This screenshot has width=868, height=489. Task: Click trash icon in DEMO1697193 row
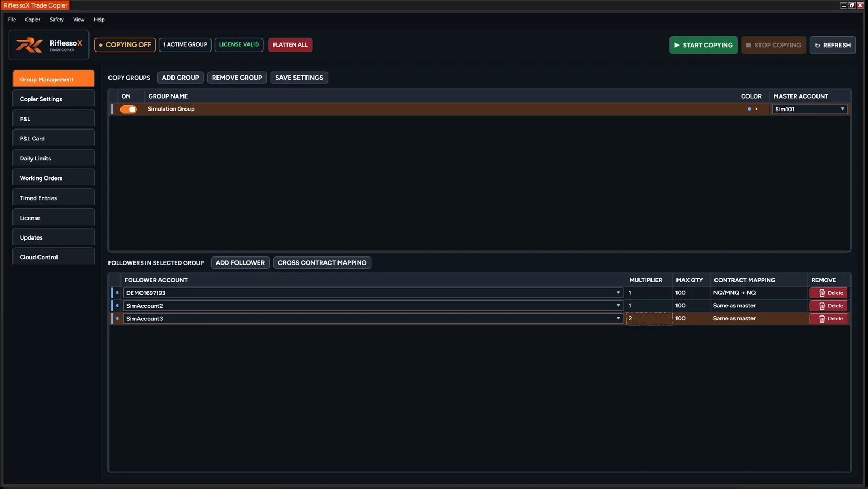pos(822,293)
